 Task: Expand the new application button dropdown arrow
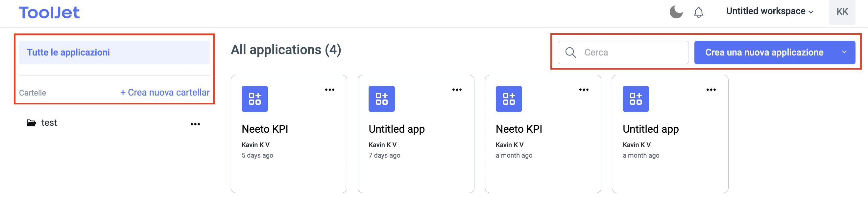pyautogui.click(x=844, y=52)
